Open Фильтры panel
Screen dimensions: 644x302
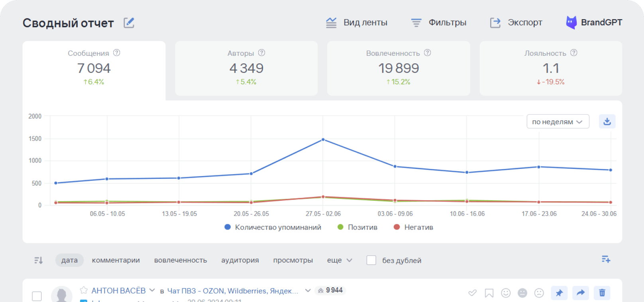coord(439,23)
